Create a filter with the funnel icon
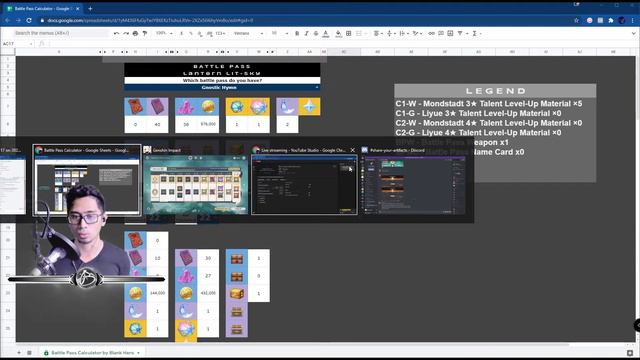The height and width of the screenshot is (360, 640). coord(461,33)
